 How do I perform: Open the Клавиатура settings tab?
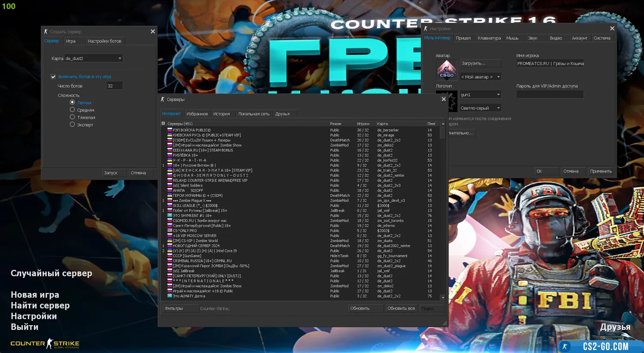(489, 38)
